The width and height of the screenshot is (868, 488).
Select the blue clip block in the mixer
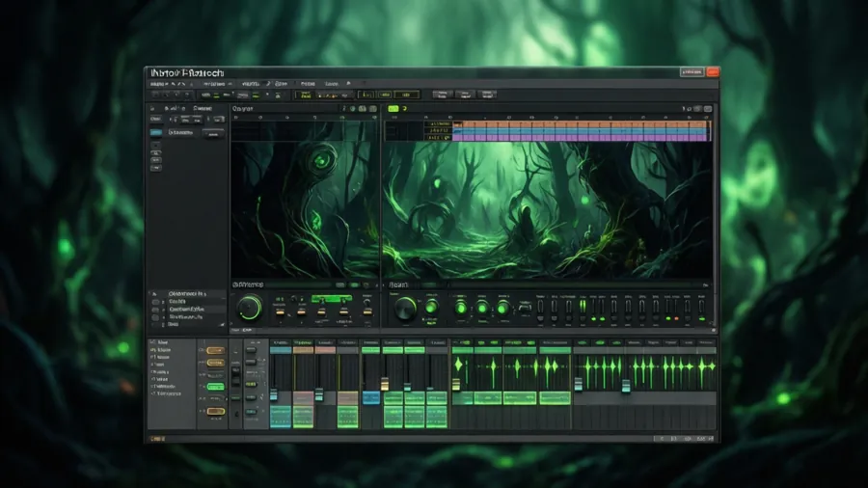(x=371, y=397)
